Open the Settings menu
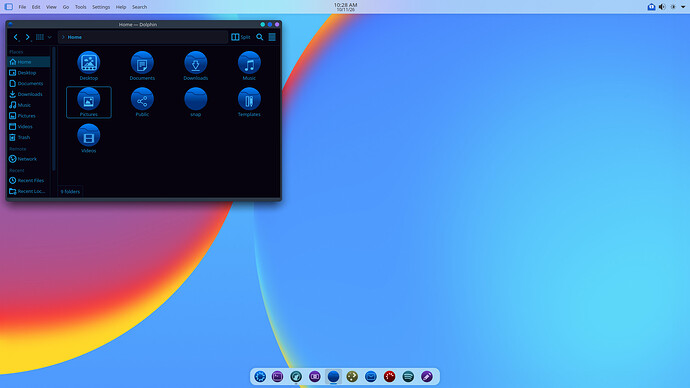This screenshot has height=388, width=690. [x=101, y=7]
